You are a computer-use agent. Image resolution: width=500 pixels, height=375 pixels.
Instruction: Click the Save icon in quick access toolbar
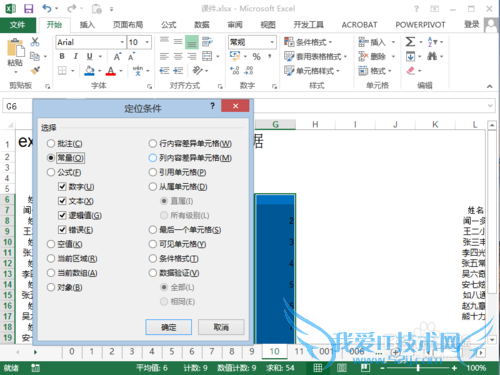pos(29,9)
